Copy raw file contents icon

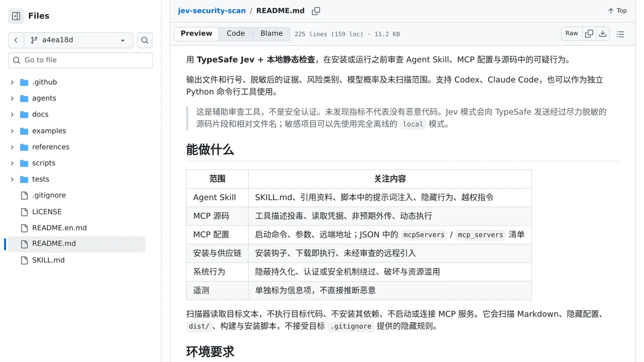(x=589, y=34)
